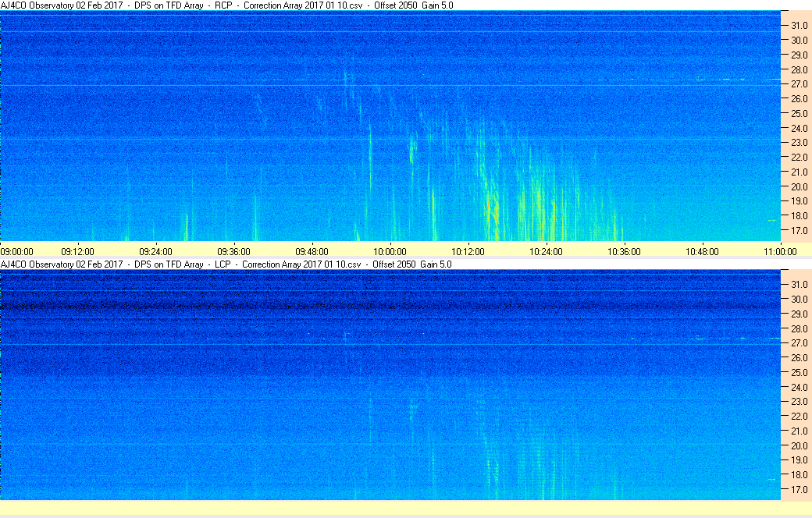Viewport: 812px width, 518px height.
Task: Click the 24.0 frequency label in RCP panel
Action: pos(796,128)
